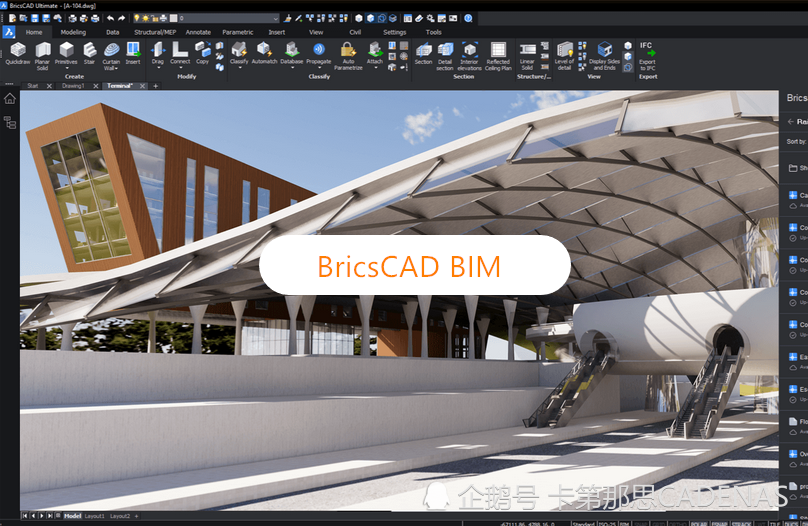808x526 pixels.
Task: Click Display Sides and Ends
Action: pyautogui.click(x=604, y=56)
